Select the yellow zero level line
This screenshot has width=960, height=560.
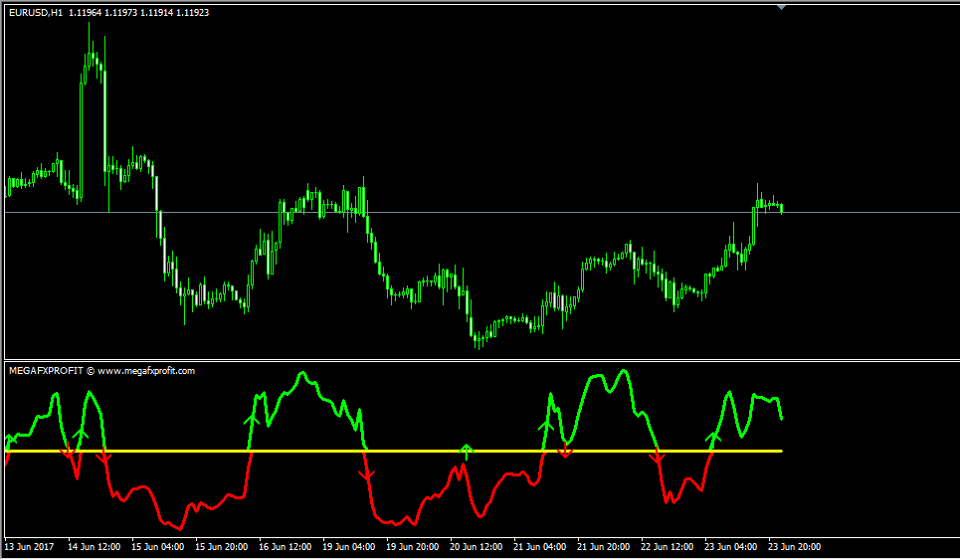[398, 452]
